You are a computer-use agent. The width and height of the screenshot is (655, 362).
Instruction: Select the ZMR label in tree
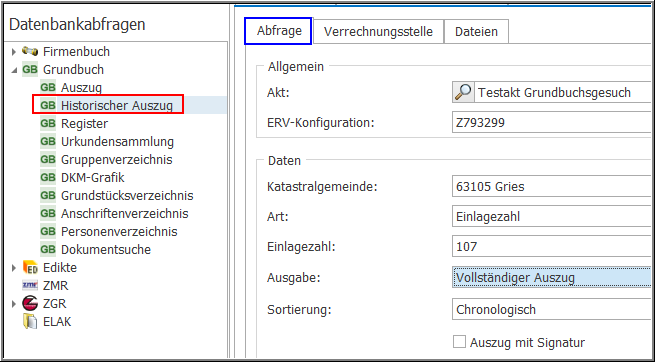pyautogui.click(x=56, y=285)
